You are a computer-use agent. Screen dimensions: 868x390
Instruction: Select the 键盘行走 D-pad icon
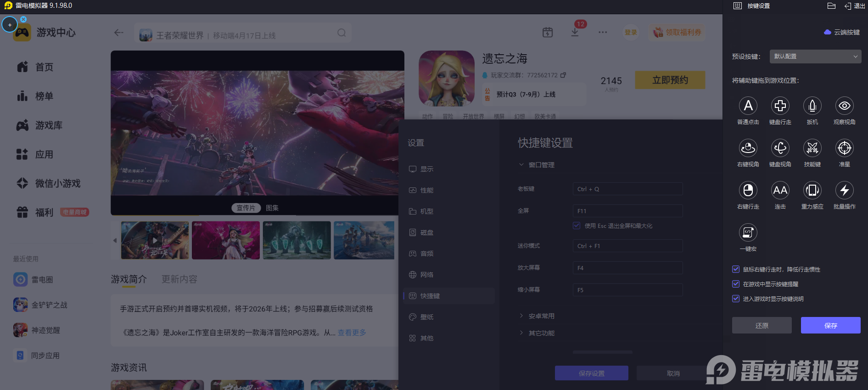click(x=780, y=106)
